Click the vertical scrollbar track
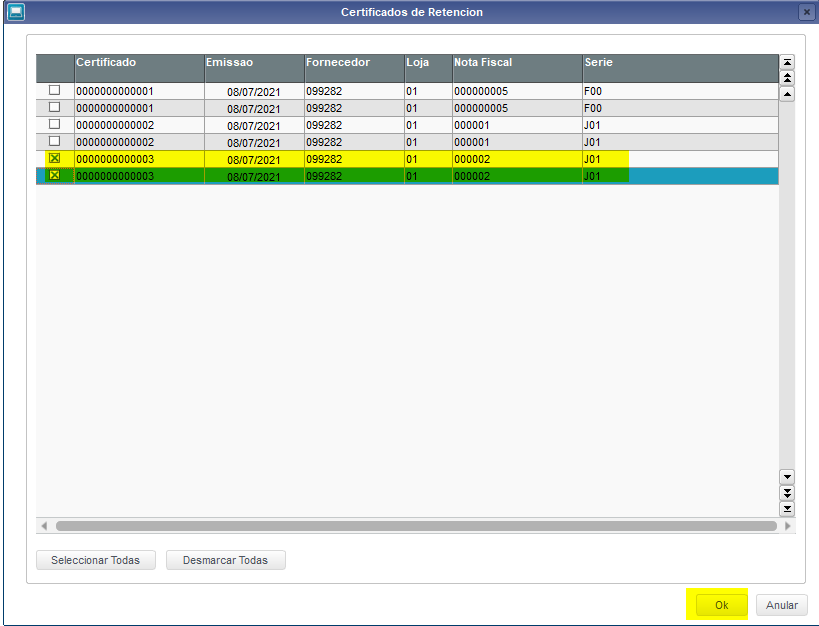 point(787,285)
